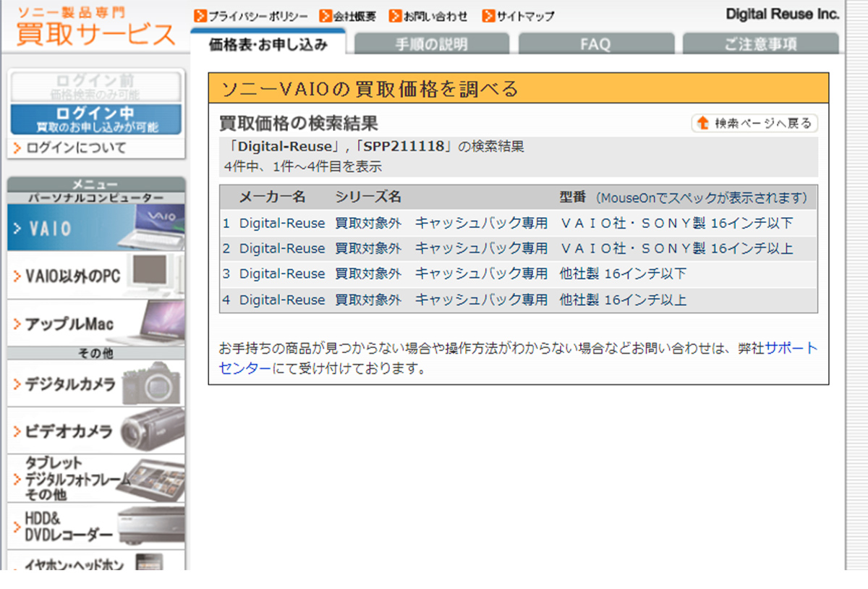Click the 価格表・お申し込み tab

pyautogui.click(x=268, y=44)
